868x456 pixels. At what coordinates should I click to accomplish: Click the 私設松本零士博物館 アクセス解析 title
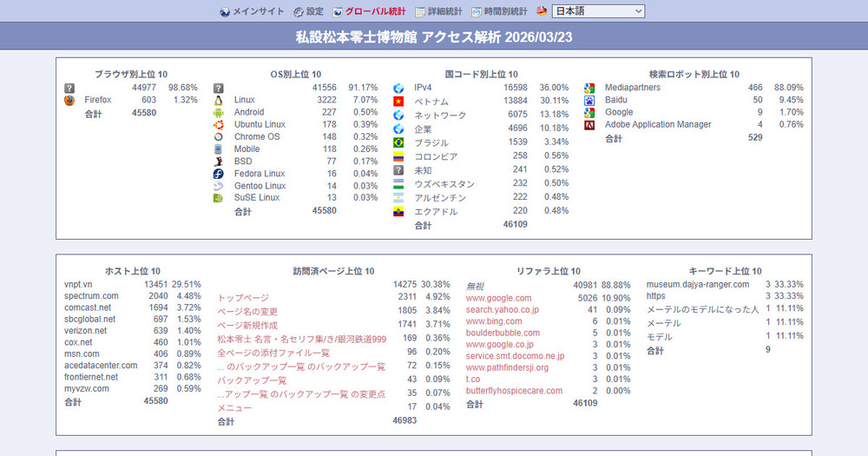pyautogui.click(x=434, y=37)
